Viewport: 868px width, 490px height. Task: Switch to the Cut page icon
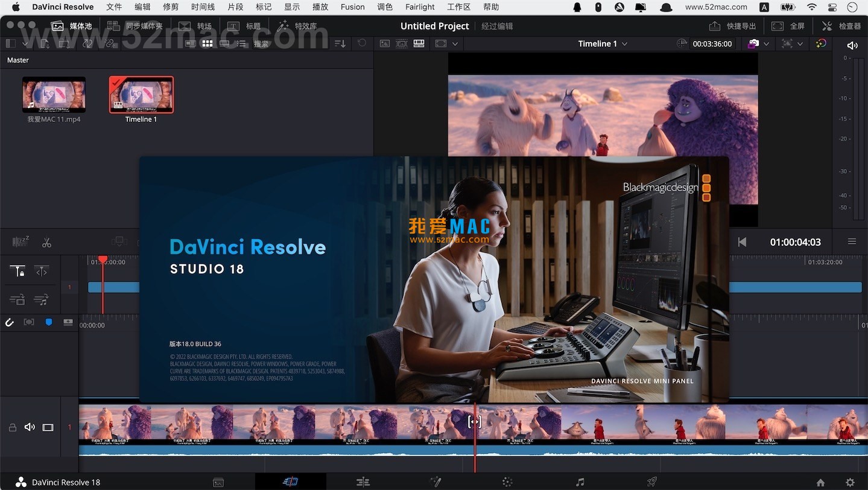pyautogui.click(x=291, y=482)
